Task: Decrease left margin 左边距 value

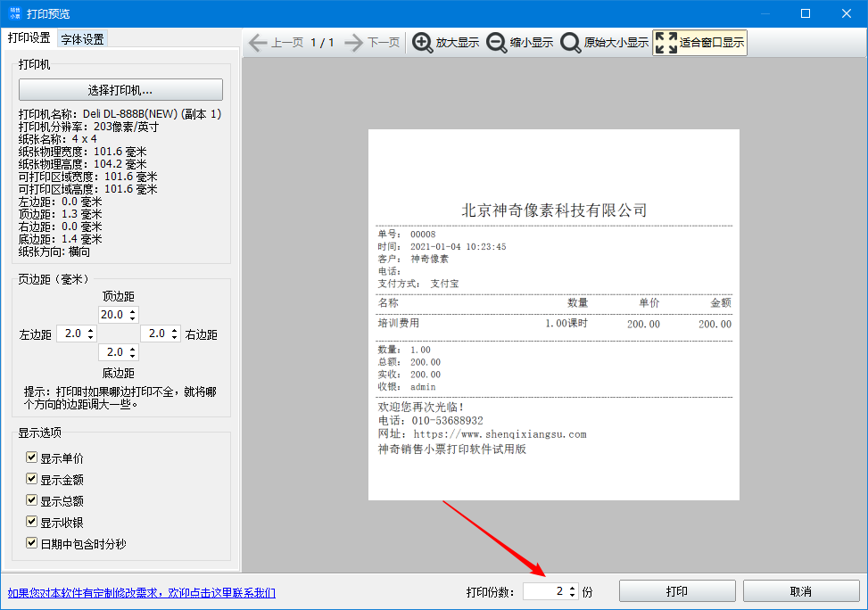Action: (x=91, y=336)
